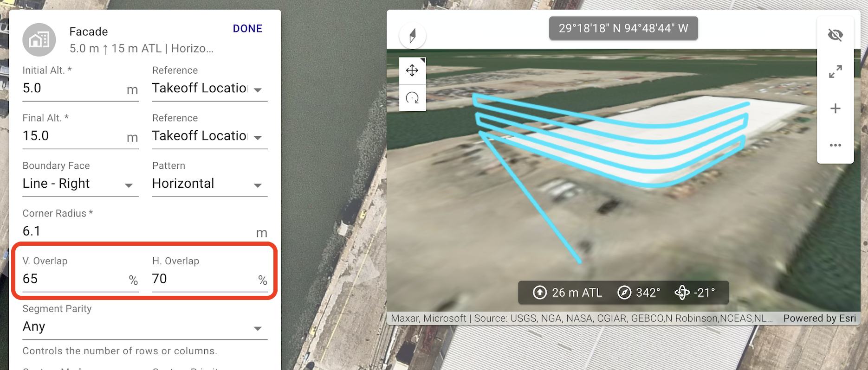The width and height of the screenshot is (868, 370).
Task: Click the gimbal pitch -21° indicator
Action: click(695, 293)
